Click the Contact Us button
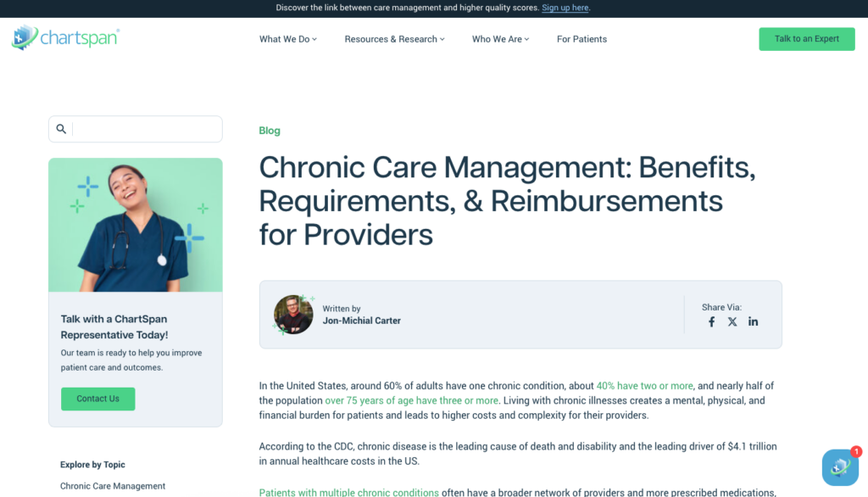Screen dimensions: 868x497 98,399
